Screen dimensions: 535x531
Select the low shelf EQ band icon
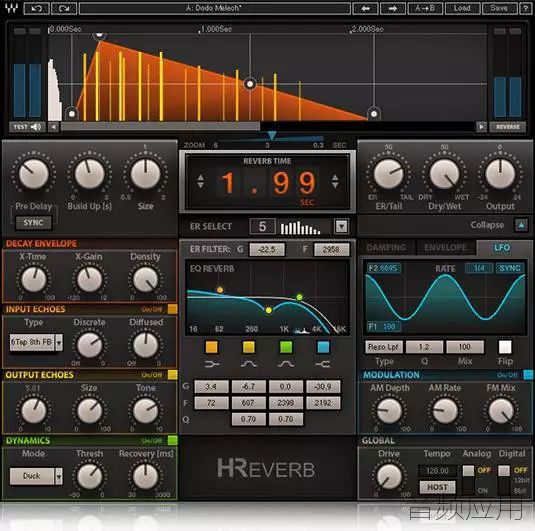point(212,364)
